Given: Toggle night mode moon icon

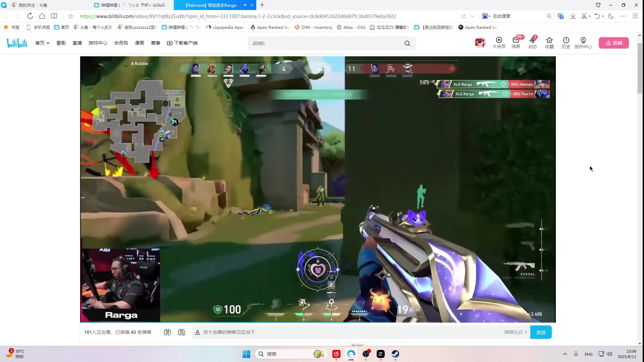Looking at the screenshot, I should click(611, 16).
